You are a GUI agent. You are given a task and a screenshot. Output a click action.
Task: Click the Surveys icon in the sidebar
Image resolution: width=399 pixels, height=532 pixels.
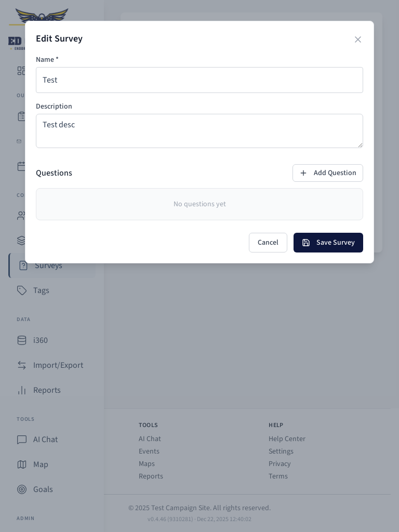tap(23, 265)
